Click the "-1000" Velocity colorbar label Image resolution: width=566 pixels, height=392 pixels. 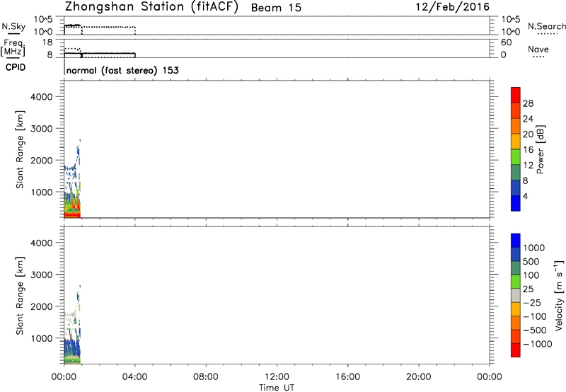point(537,344)
